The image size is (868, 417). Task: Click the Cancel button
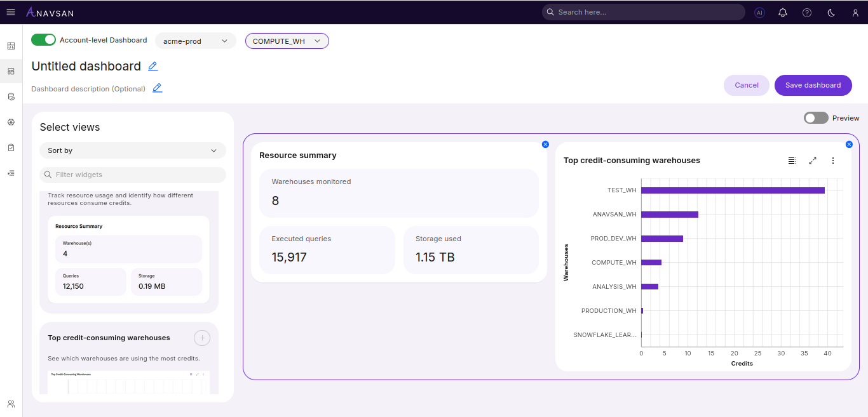747,85
